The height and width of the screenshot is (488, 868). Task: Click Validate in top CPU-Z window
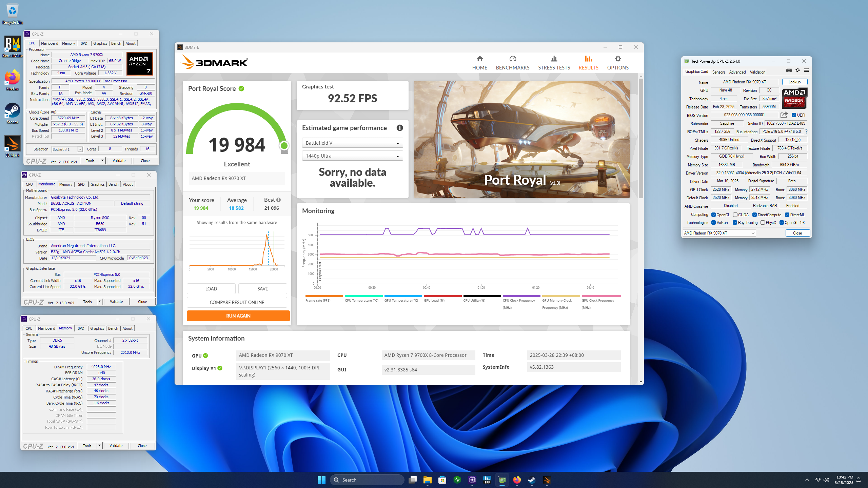coord(119,161)
